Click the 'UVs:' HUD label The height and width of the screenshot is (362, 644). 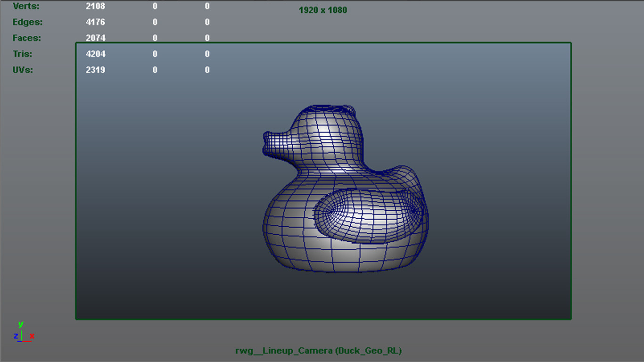tap(23, 70)
